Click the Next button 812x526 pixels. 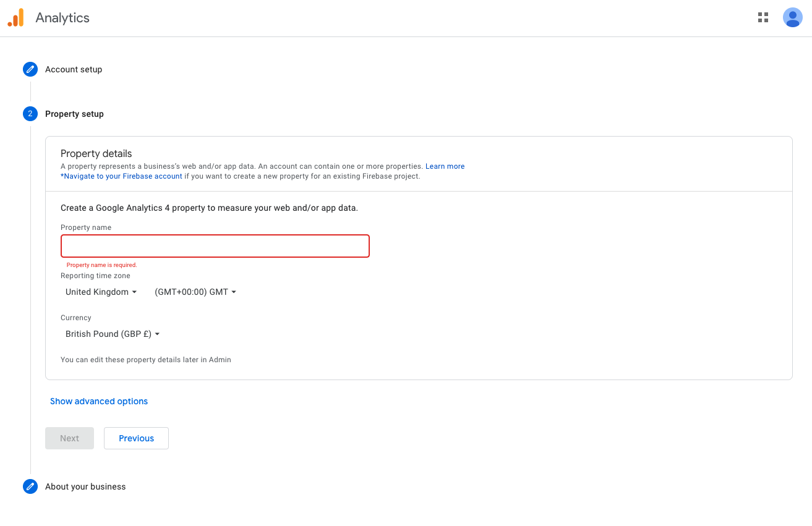coord(69,438)
